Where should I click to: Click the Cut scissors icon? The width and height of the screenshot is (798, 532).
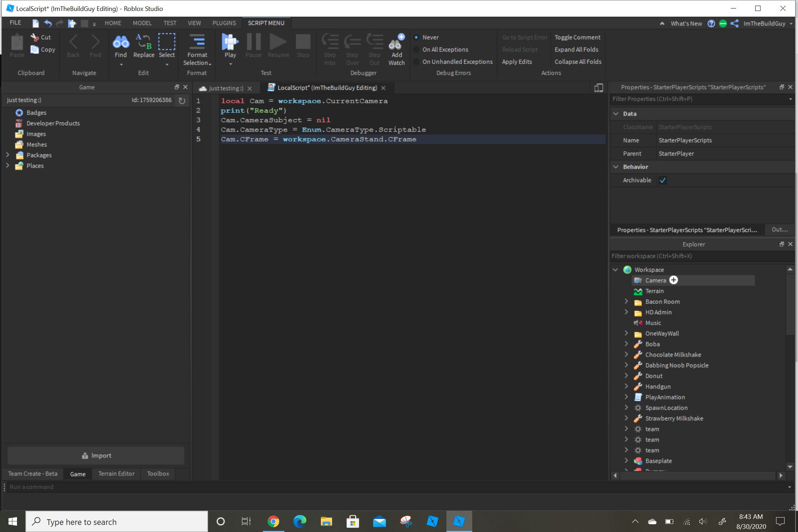pyautogui.click(x=35, y=37)
